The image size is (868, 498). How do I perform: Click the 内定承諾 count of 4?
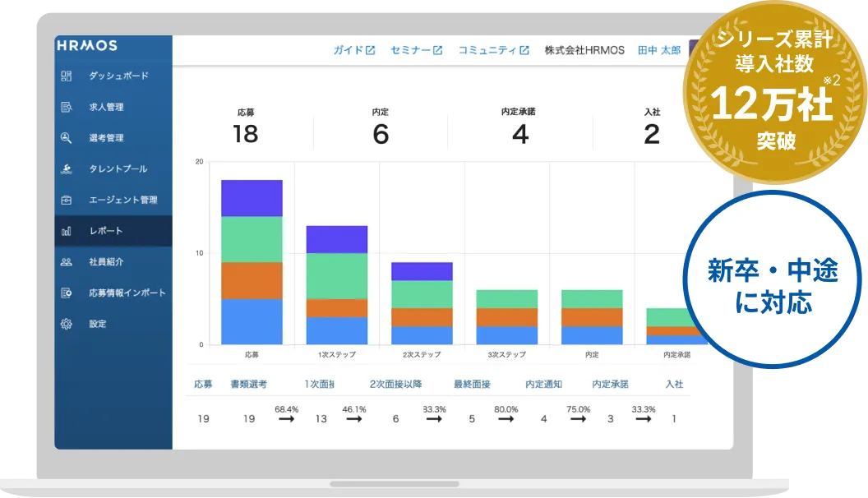pyautogui.click(x=519, y=135)
